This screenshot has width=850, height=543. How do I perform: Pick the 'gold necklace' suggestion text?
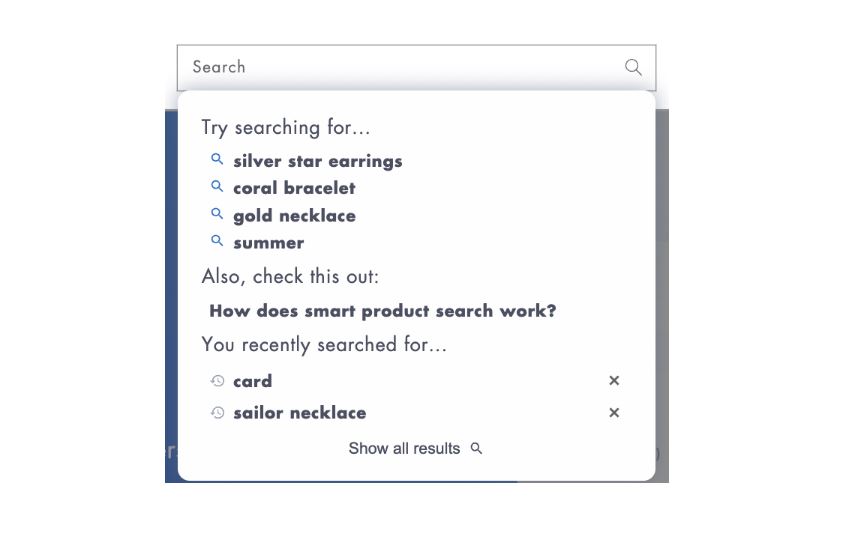coord(294,216)
